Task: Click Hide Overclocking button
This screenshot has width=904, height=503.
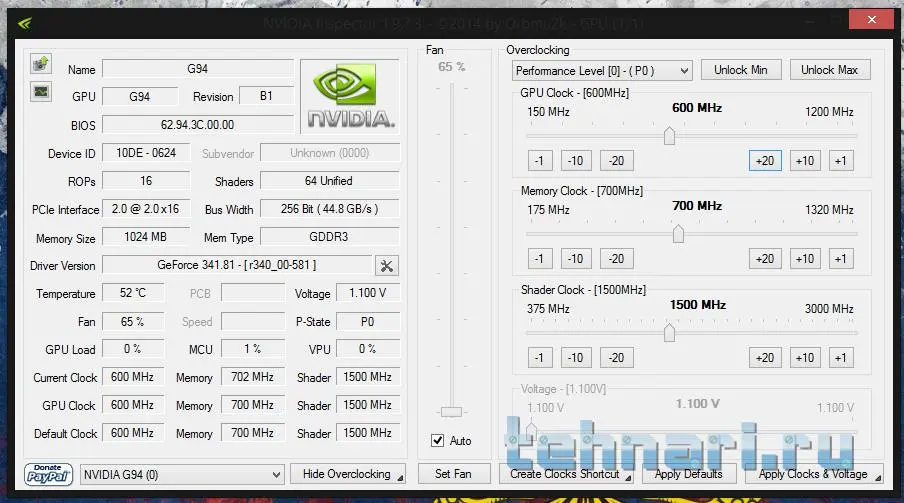Action: pos(348,474)
